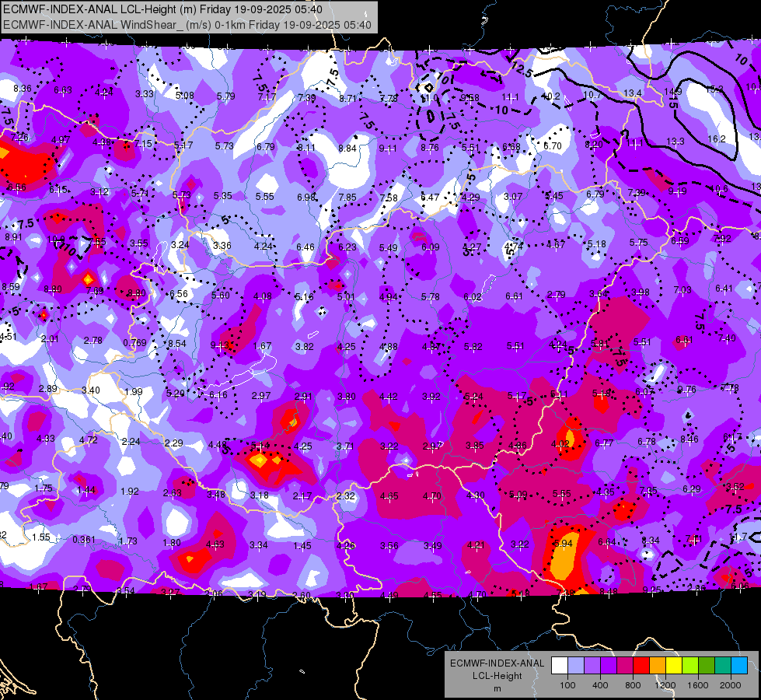Pick the orange swatch in the legend

(658, 666)
